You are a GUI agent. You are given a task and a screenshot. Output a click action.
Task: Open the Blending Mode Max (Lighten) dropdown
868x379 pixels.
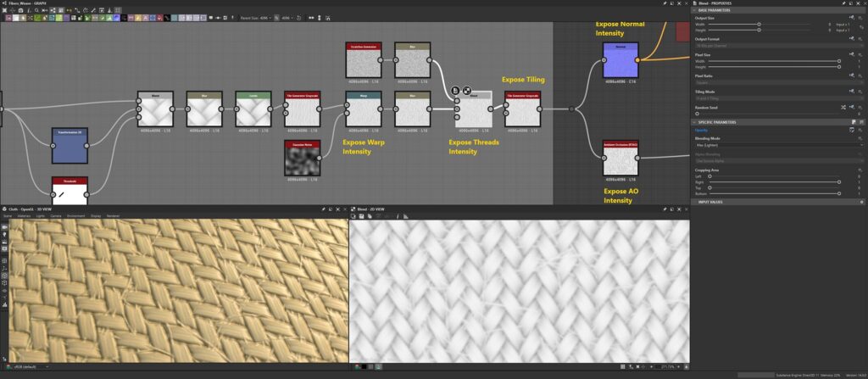point(778,145)
